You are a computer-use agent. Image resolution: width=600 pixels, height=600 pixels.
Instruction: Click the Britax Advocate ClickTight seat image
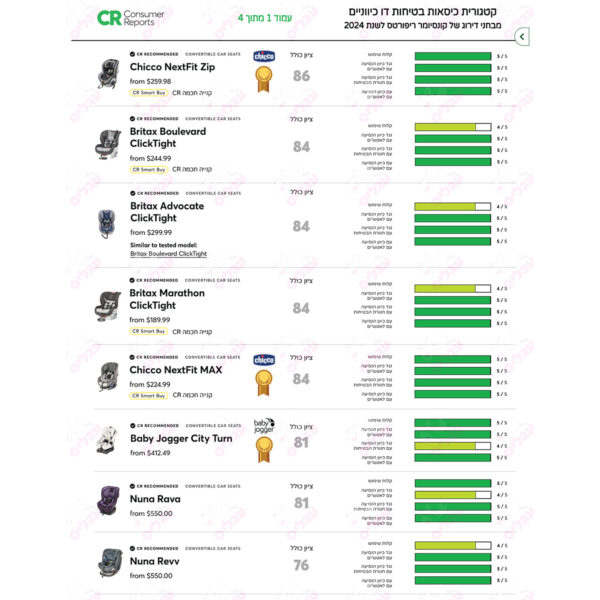(107, 224)
